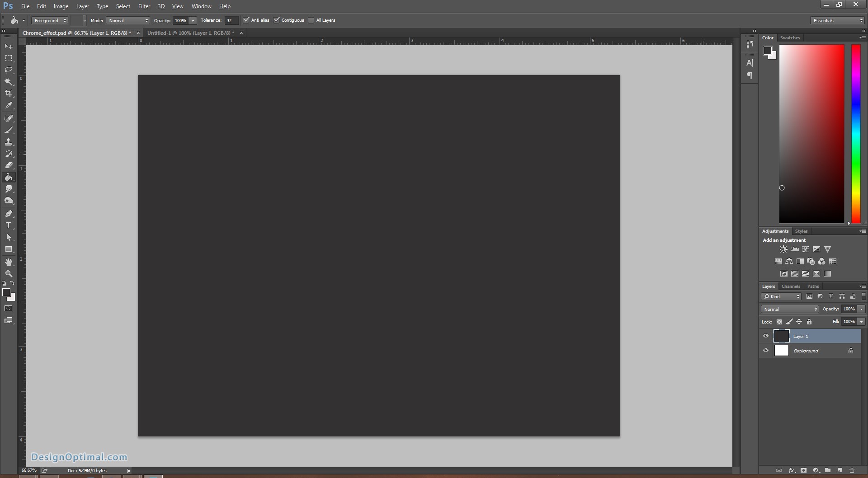Select the Zoom tool
The width and height of the screenshot is (868, 478).
(x=9, y=274)
